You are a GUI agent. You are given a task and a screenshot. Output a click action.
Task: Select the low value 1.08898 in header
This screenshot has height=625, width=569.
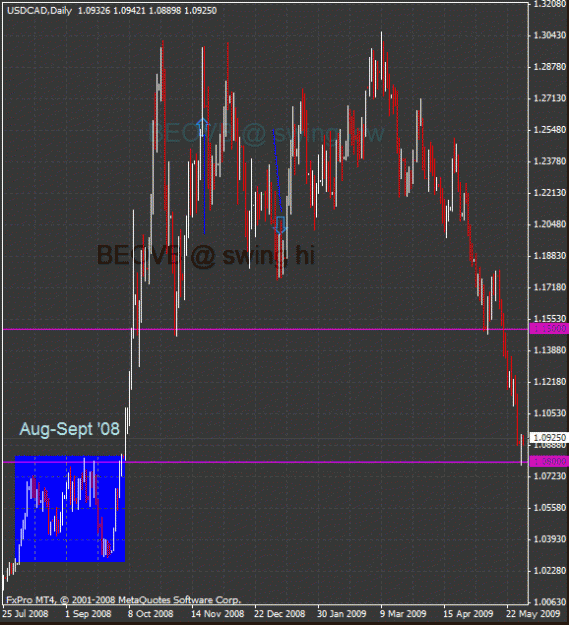click(165, 11)
